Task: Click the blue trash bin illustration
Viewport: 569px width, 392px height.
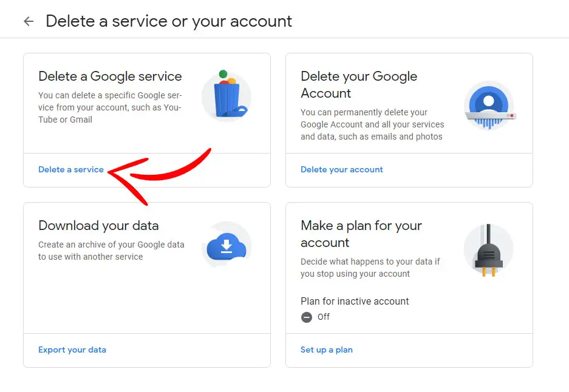Action: [227, 96]
